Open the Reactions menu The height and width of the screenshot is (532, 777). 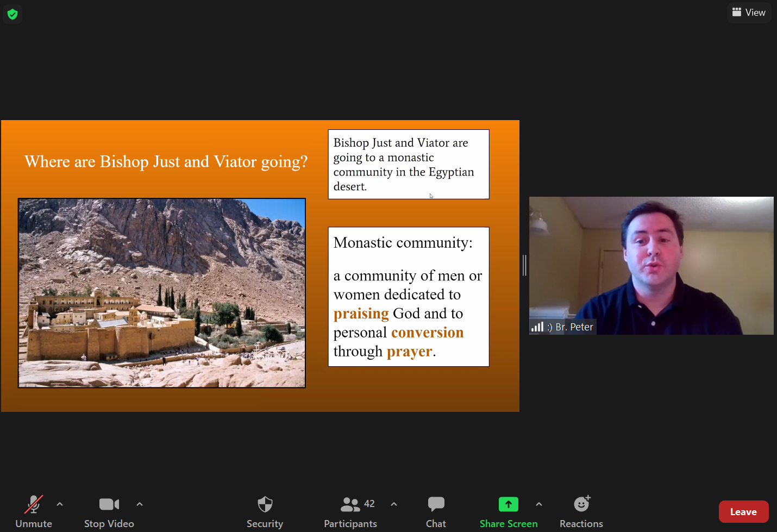pyautogui.click(x=581, y=511)
